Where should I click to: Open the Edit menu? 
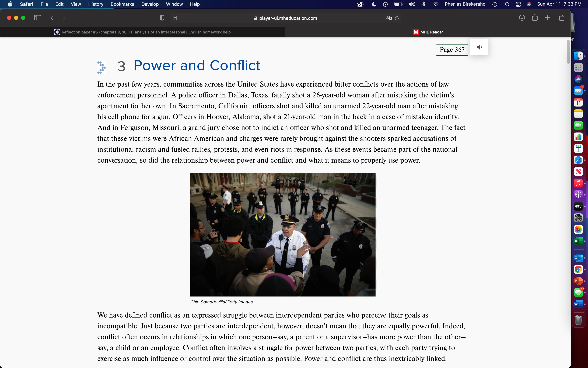(59, 4)
